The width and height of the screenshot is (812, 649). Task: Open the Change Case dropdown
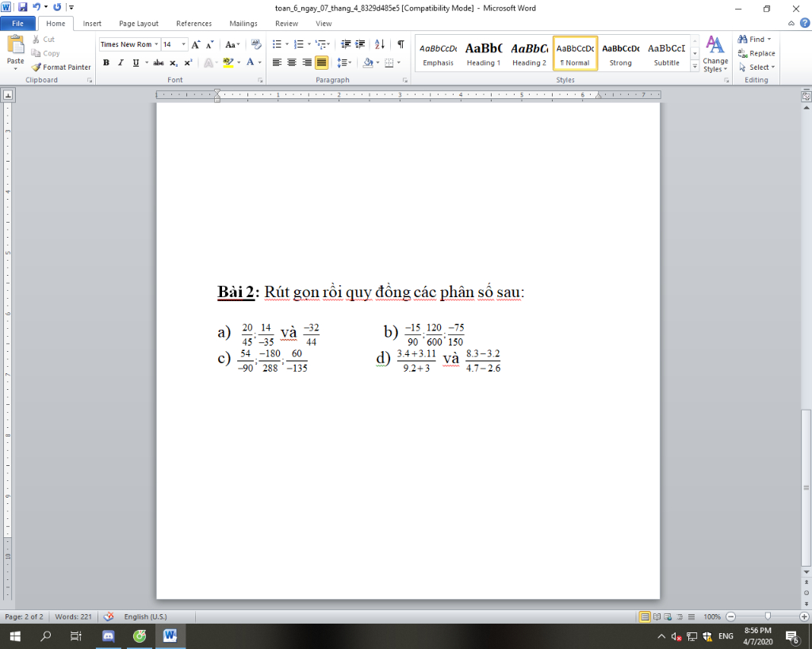click(x=232, y=44)
